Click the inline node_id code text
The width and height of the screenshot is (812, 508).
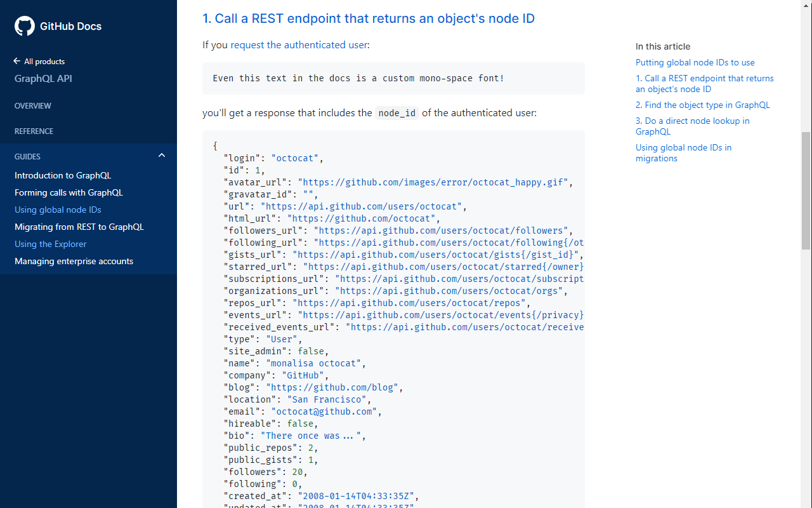tap(397, 113)
